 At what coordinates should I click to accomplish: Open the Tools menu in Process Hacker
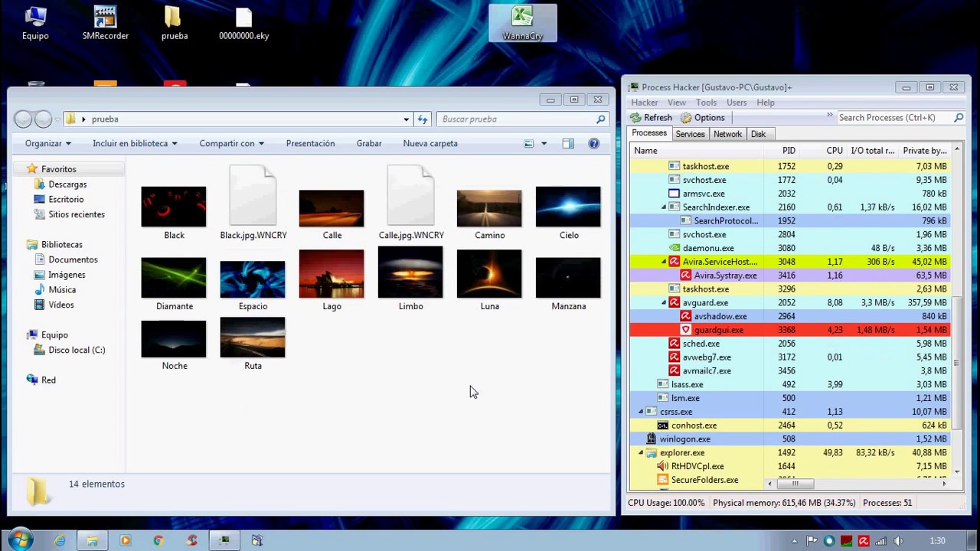click(x=706, y=103)
